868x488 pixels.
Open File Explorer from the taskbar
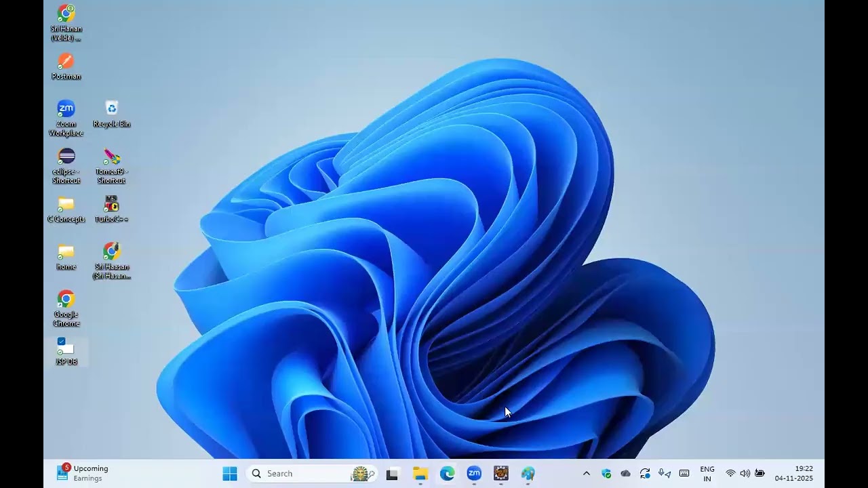coord(420,474)
